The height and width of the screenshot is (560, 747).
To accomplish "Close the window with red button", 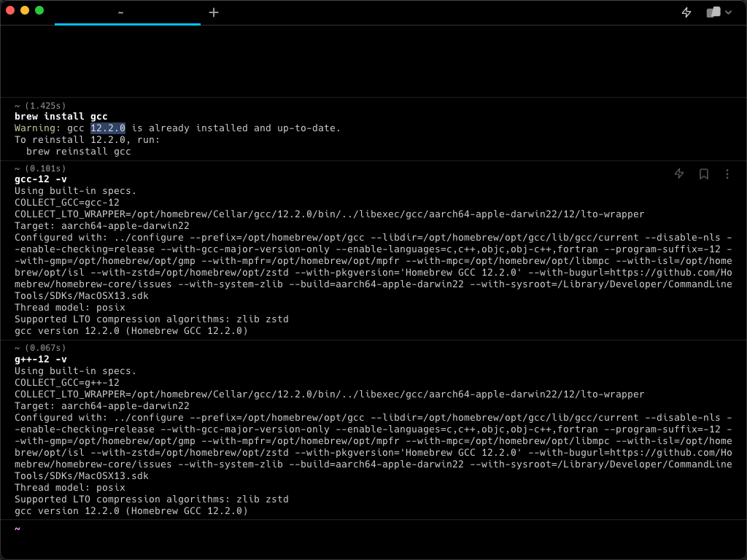I will point(10,10).
